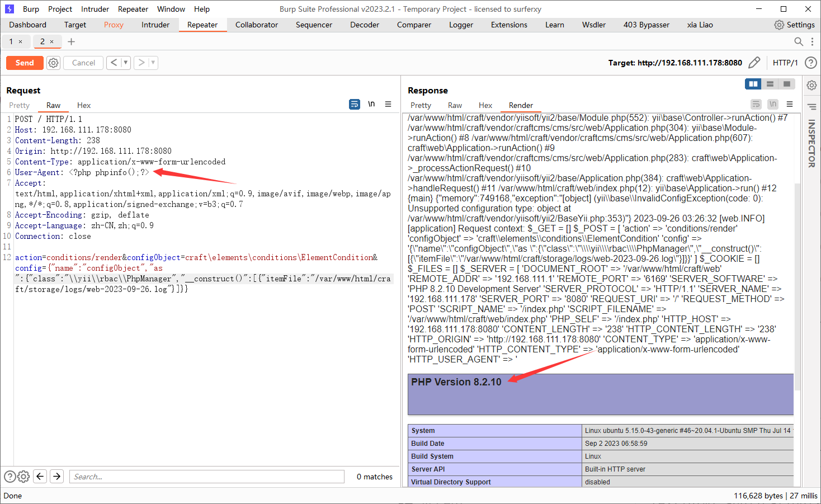Select request Hex view tab
The image size is (821, 504).
[84, 105]
